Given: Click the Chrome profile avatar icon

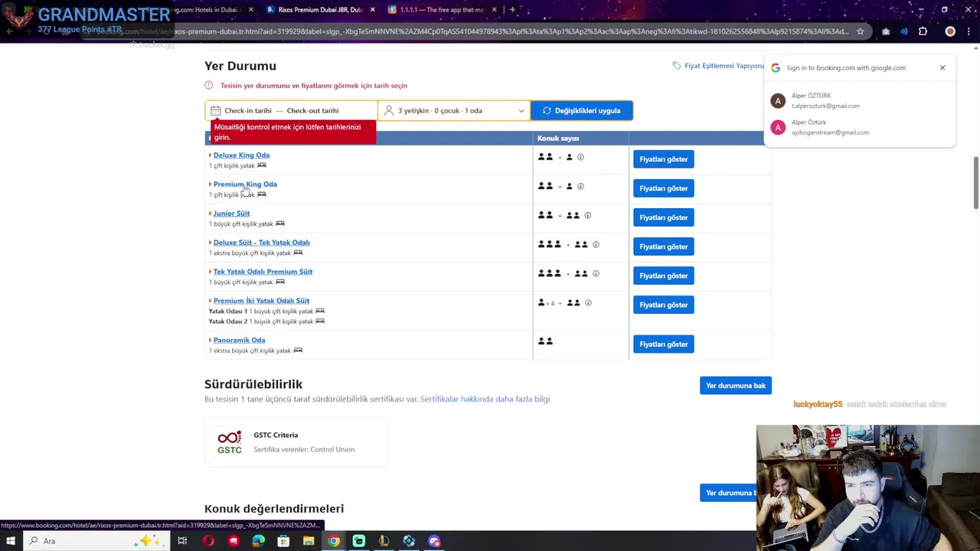Looking at the screenshot, I should (x=950, y=31).
